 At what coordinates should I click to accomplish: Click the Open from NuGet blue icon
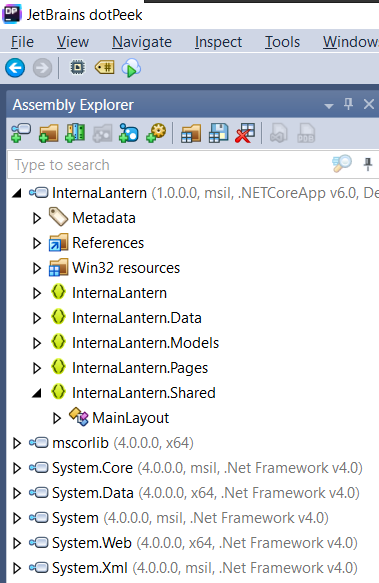129,133
